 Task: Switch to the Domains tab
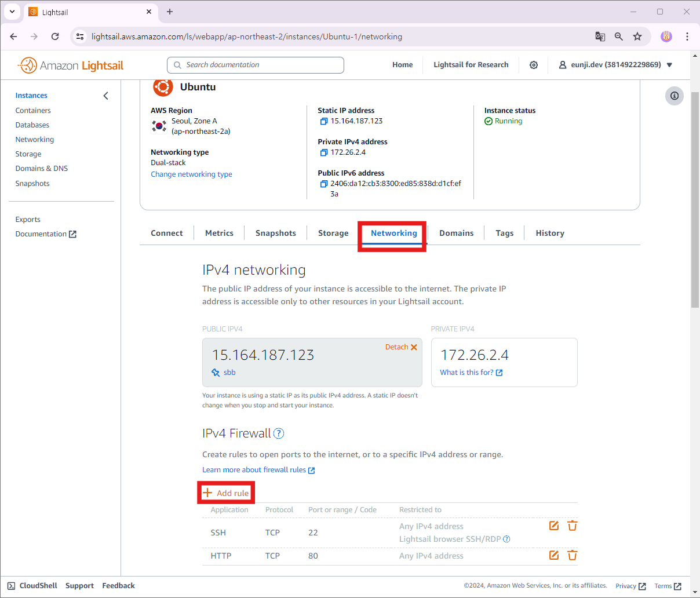[457, 233]
